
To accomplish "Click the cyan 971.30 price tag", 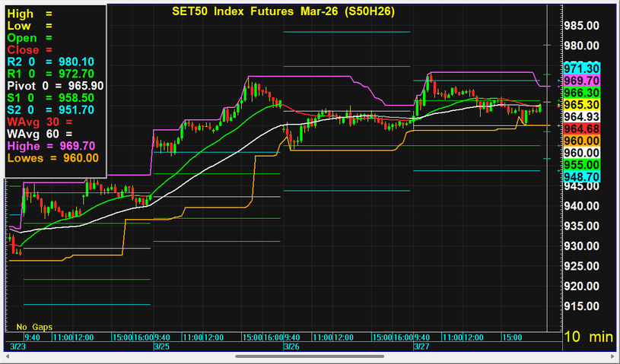I will (x=582, y=68).
